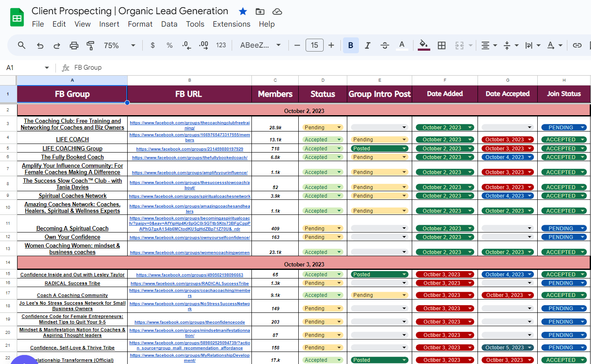Image resolution: width=591 pixels, height=364 pixels.
Task: Format as currency with dollar icon
Action: click(x=153, y=45)
